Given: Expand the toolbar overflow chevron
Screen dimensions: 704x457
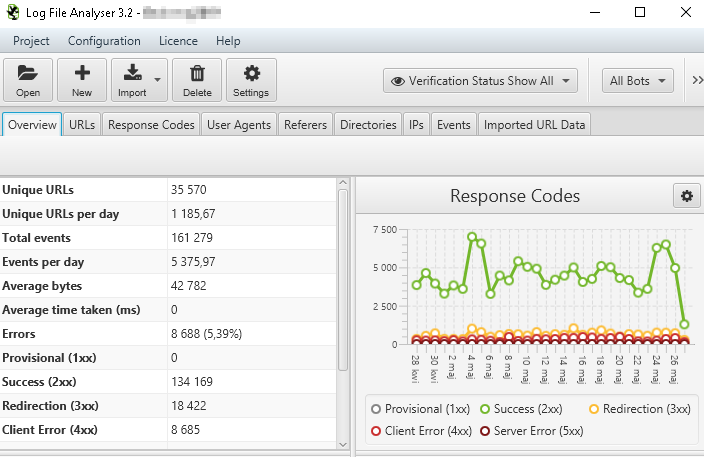Looking at the screenshot, I should pos(696,81).
